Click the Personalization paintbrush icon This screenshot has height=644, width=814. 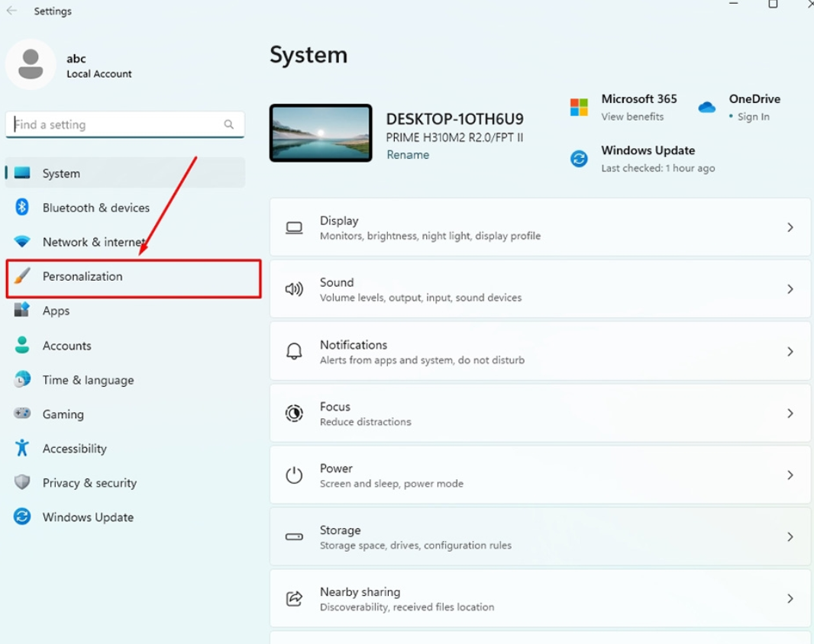pos(22,276)
